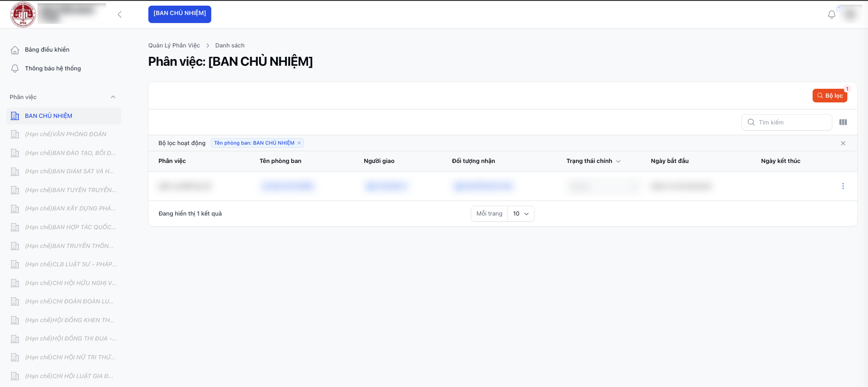Open notifications bell in header

(831, 15)
